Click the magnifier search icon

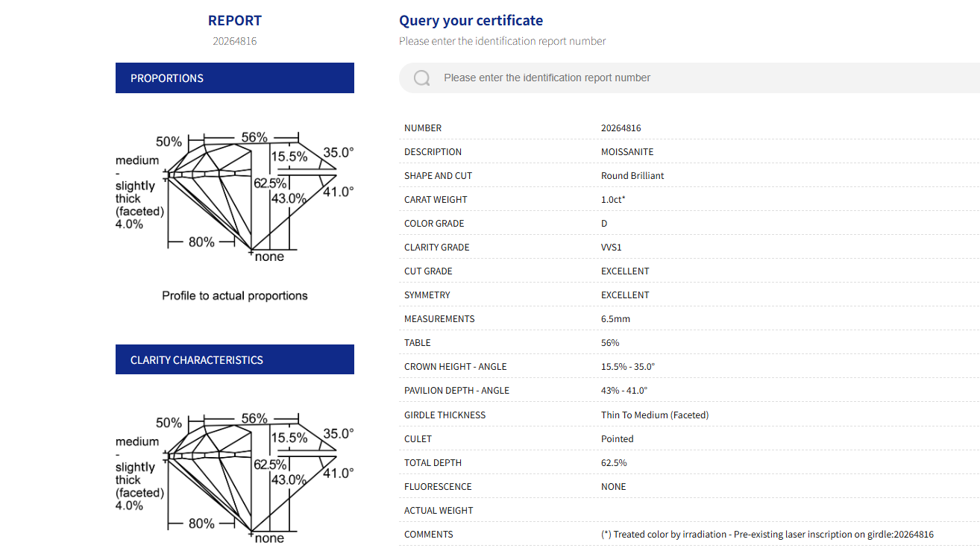click(x=421, y=78)
